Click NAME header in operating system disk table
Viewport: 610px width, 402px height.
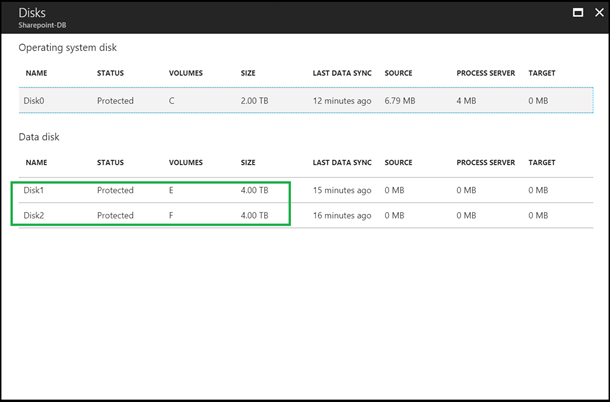pyautogui.click(x=36, y=73)
